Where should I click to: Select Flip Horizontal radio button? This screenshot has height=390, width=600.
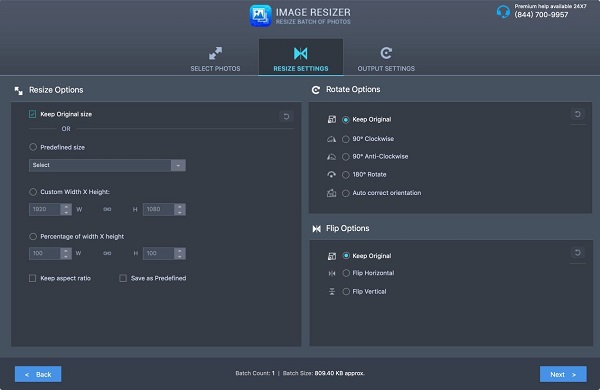click(x=346, y=273)
